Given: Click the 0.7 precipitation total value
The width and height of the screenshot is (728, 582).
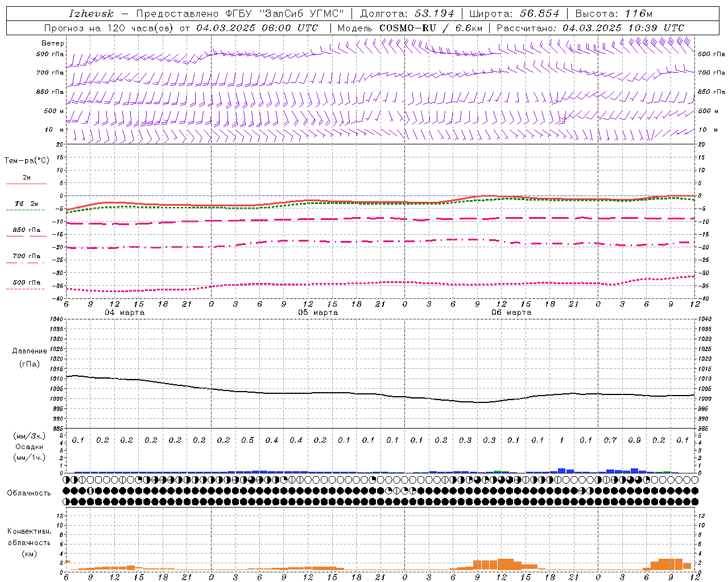Looking at the screenshot, I should tap(610, 440).
